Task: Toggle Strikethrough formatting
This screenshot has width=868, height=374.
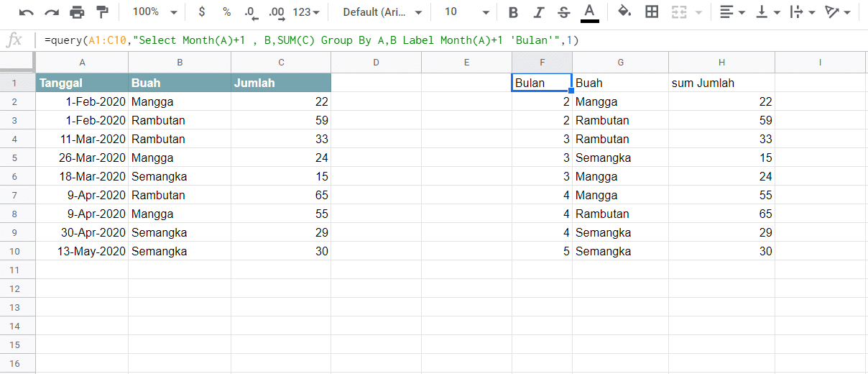Action: (x=563, y=12)
